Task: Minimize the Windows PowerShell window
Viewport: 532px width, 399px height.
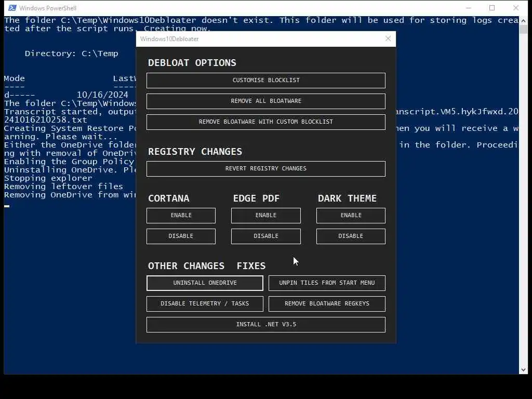Action: pos(469,8)
